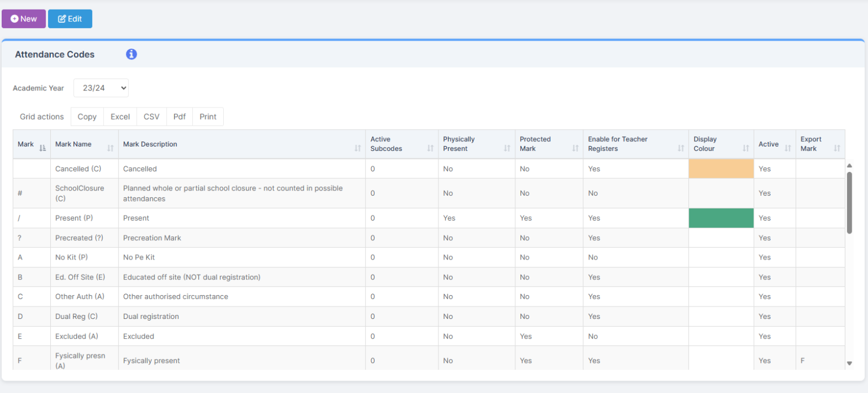Export the grid as Pdf

179,116
